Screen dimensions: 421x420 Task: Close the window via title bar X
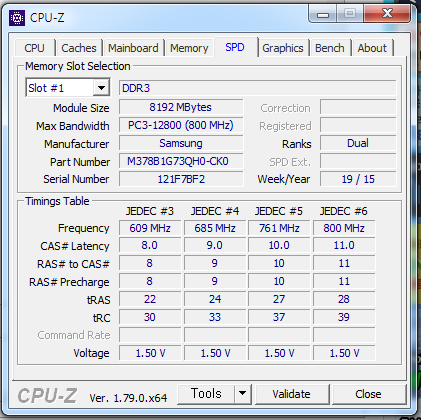[x=387, y=14]
